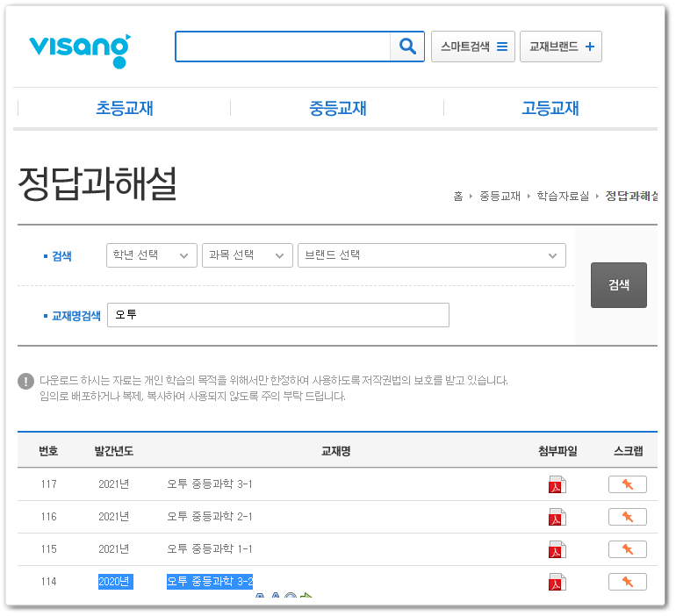Click row number 114
The image size is (676, 616).
click(x=48, y=582)
